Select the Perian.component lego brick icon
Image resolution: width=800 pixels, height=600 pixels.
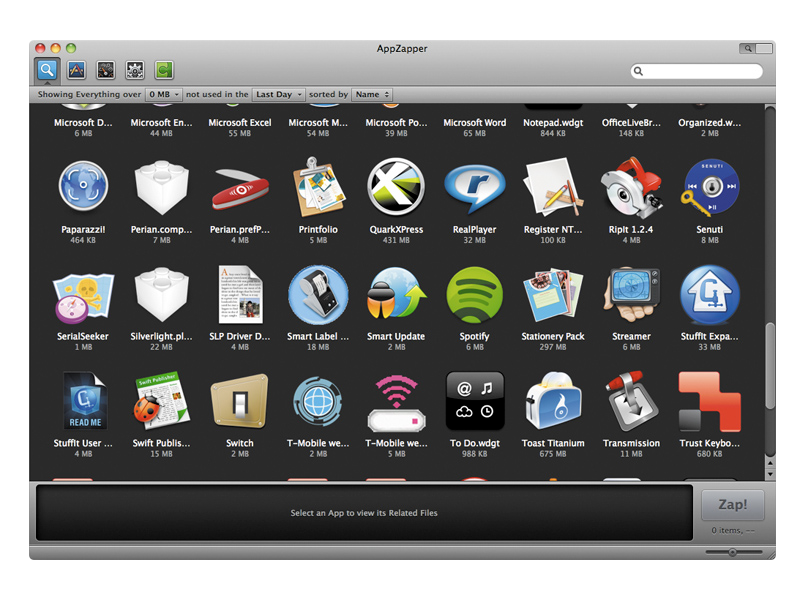pos(161,187)
